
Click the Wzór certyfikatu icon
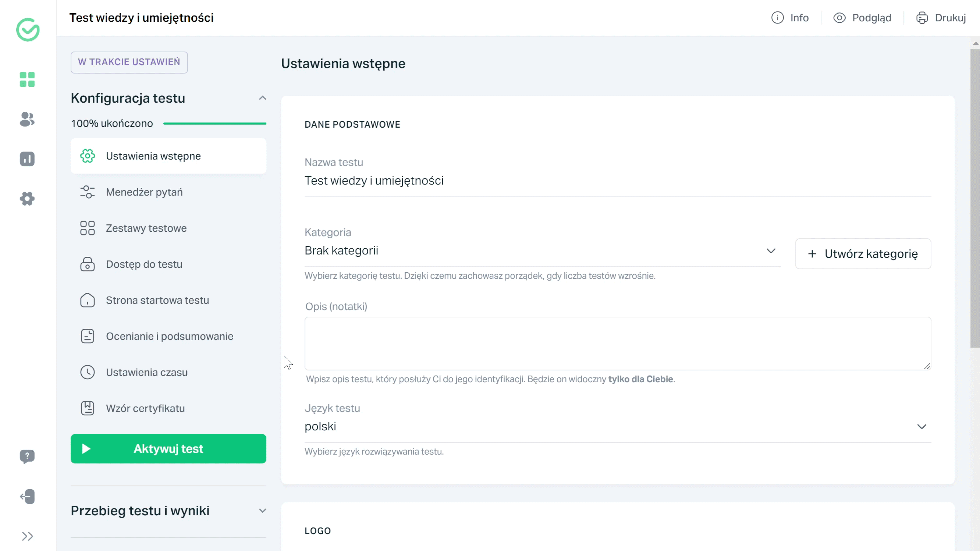(x=88, y=408)
